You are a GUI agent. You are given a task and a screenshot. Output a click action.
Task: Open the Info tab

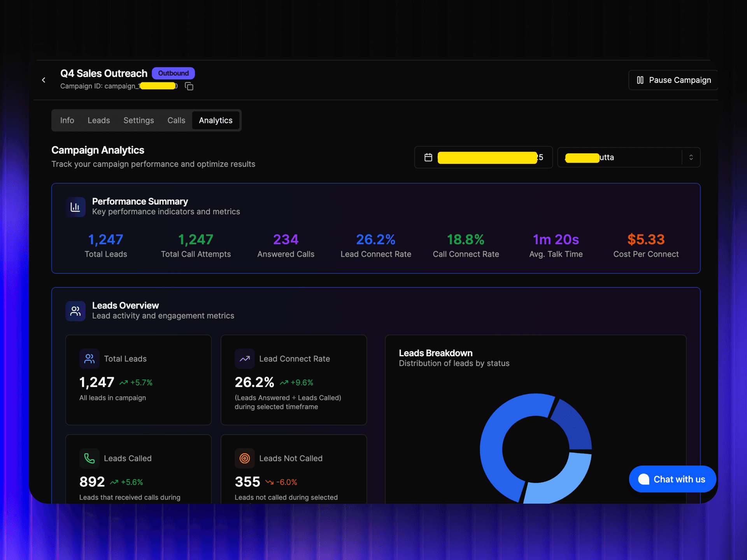tap(67, 121)
